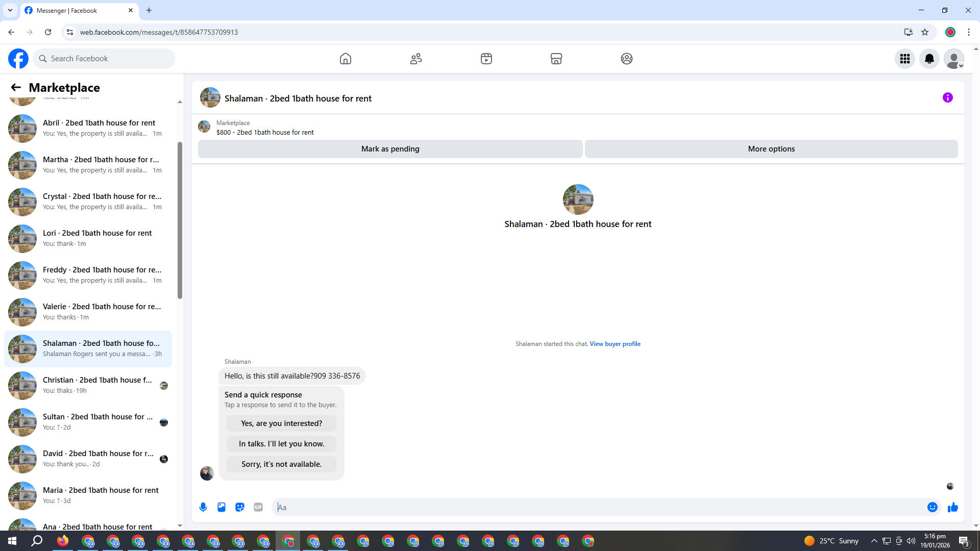Go to Marketplace from top navigation
The width and height of the screenshot is (980, 551).
(x=556, y=59)
